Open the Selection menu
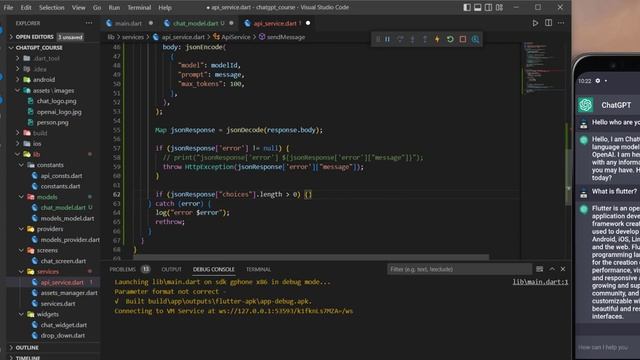The height and width of the screenshot is (360, 640). (51, 7)
